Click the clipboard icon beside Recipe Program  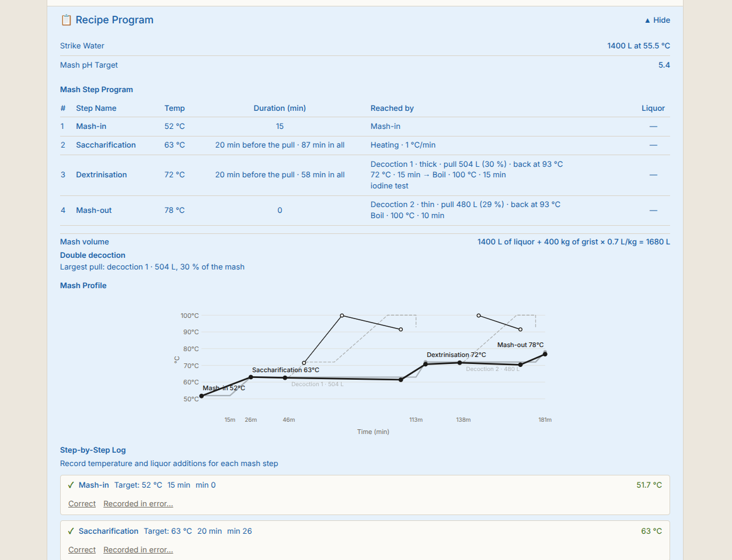tap(66, 20)
